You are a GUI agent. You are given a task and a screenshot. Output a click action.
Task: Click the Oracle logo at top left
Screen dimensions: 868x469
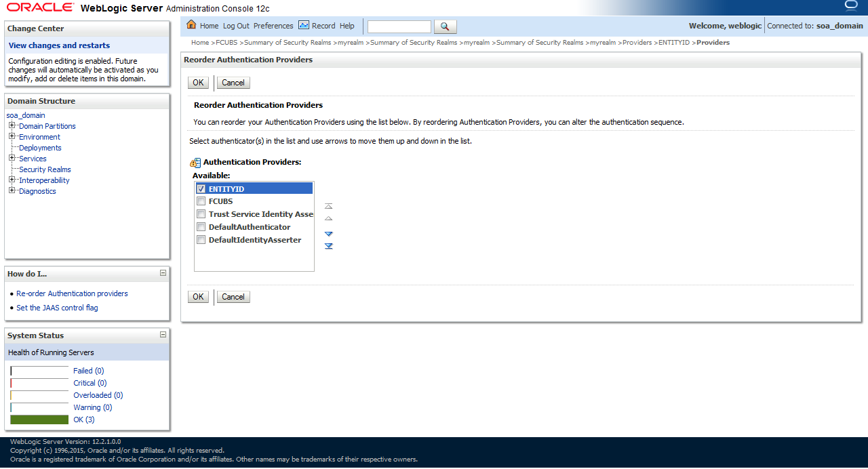tap(41, 7)
